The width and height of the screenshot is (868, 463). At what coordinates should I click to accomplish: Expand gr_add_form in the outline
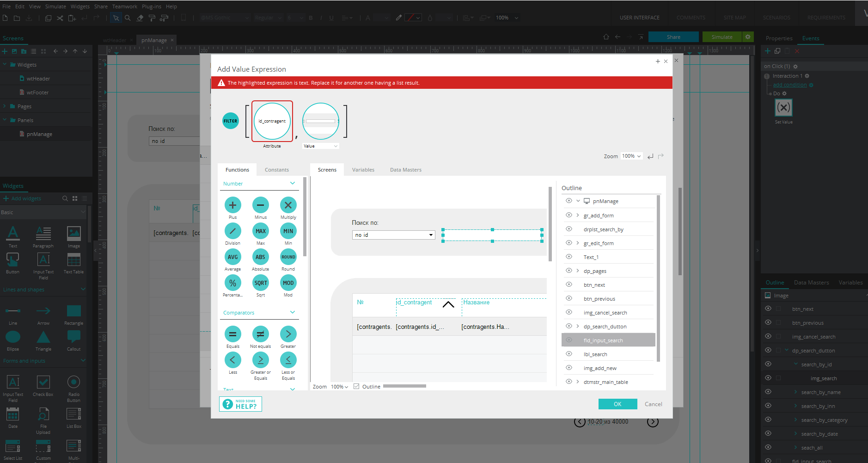click(578, 215)
